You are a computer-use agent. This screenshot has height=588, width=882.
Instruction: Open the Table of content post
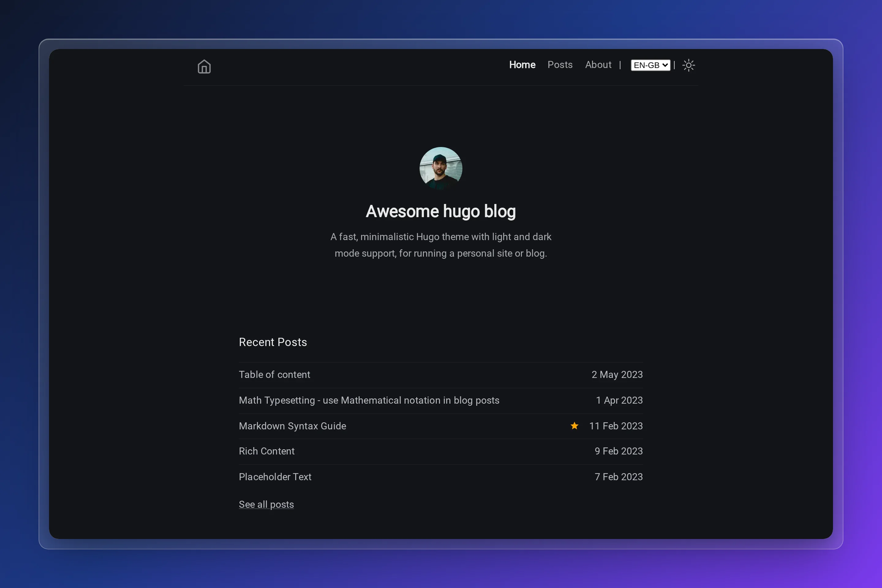click(x=274, y=375)
